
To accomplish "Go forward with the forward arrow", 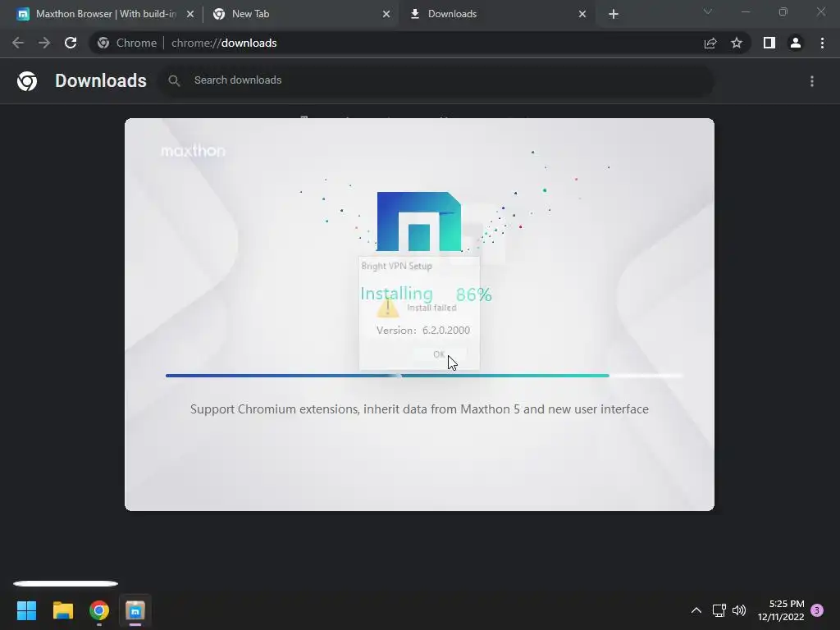I will click(x=44, y=43).
